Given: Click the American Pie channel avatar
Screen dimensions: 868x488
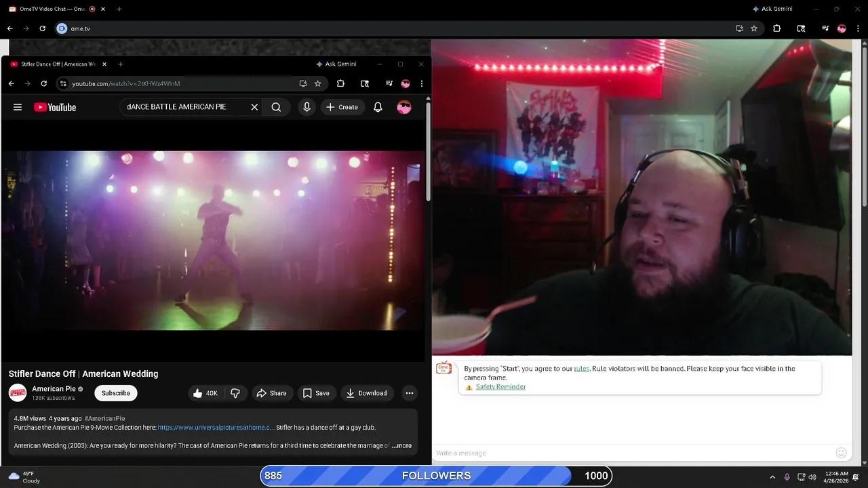Looking at the screenshot, I should pos(18,392).
